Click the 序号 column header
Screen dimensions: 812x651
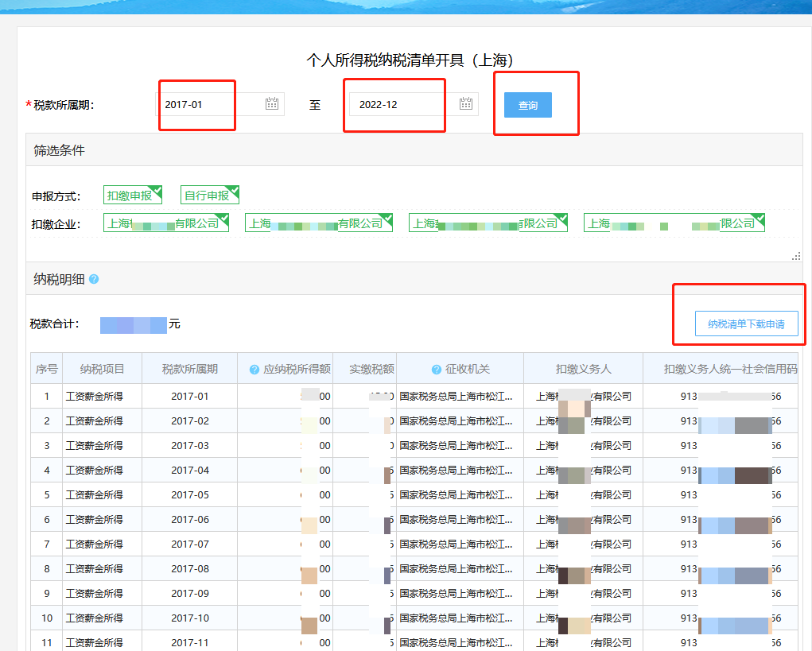(47, 369)
